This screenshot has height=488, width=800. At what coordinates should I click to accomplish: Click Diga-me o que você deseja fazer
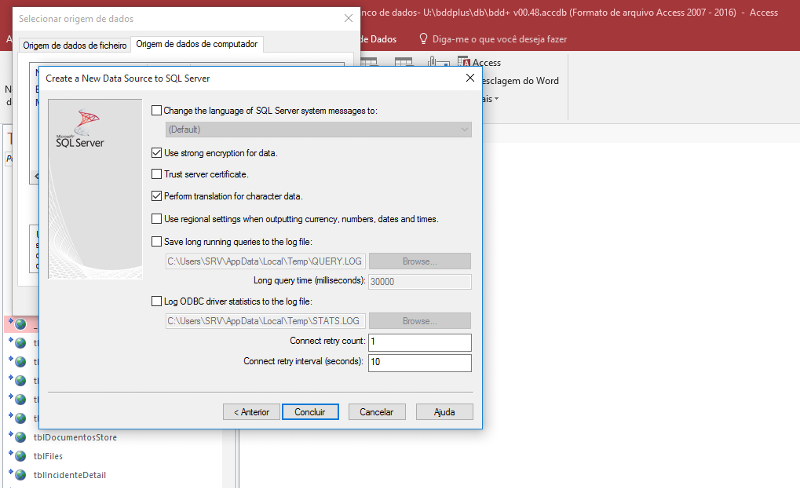[x=499, y=39]
